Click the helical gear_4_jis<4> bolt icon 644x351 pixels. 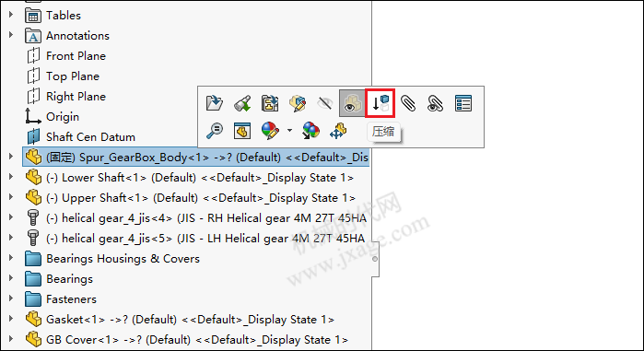click(x=33, y=218)
